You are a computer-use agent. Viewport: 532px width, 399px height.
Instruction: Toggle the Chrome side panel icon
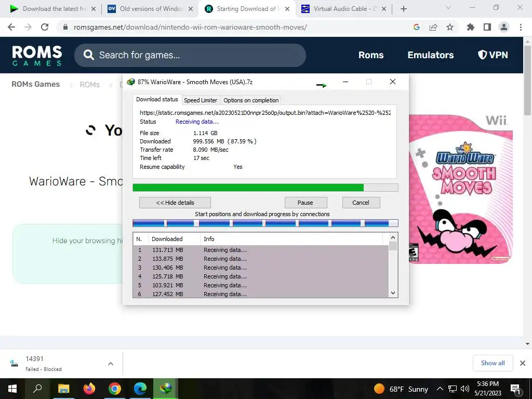tap(487, 27)
